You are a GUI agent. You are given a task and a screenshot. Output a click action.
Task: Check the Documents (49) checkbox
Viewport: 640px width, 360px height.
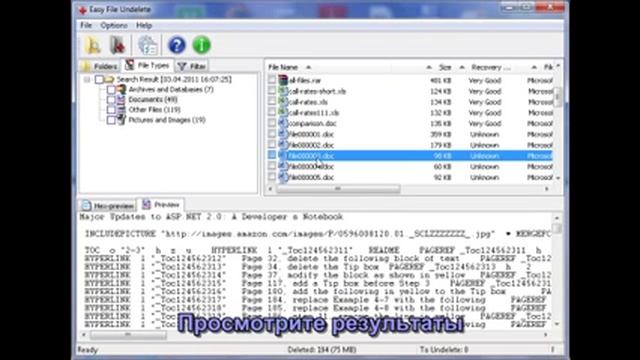coord(111,99)
